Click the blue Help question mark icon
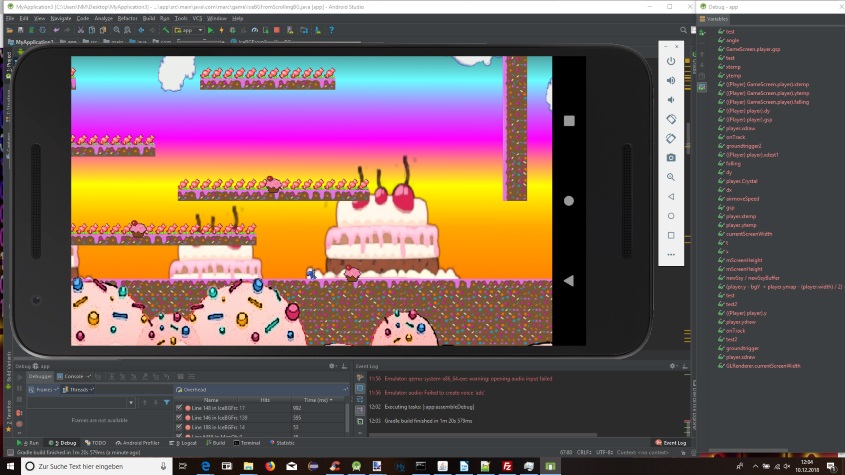The width and height of the screenshot is (845, 475). click(x=331, y=30)
